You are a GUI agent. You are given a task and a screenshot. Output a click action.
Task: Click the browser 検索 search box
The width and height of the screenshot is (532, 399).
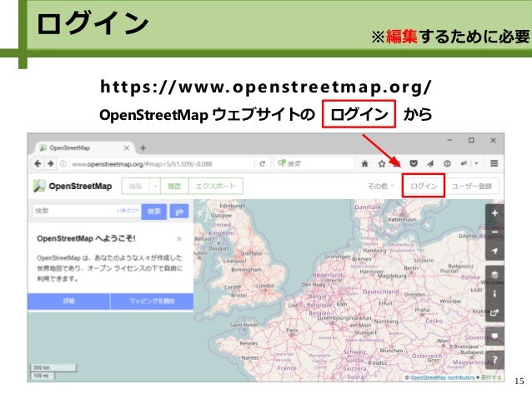pyautogui.click(x=315, y=163)
